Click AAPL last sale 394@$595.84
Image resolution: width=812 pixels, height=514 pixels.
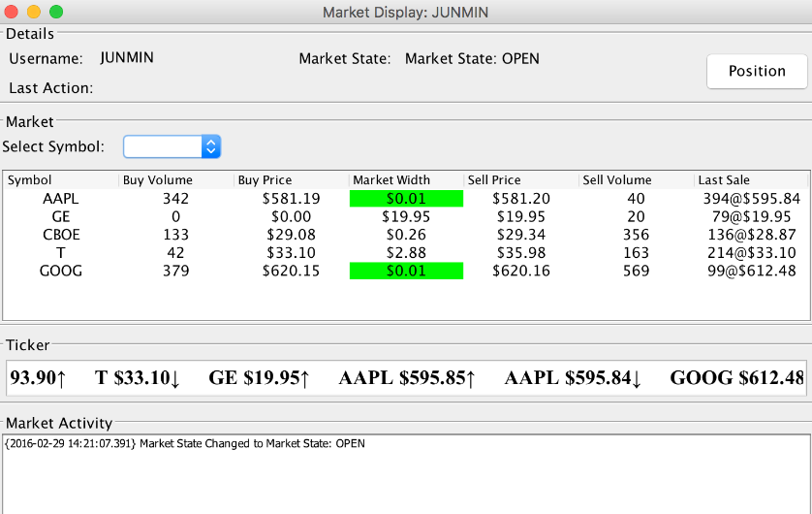(751, 199)
